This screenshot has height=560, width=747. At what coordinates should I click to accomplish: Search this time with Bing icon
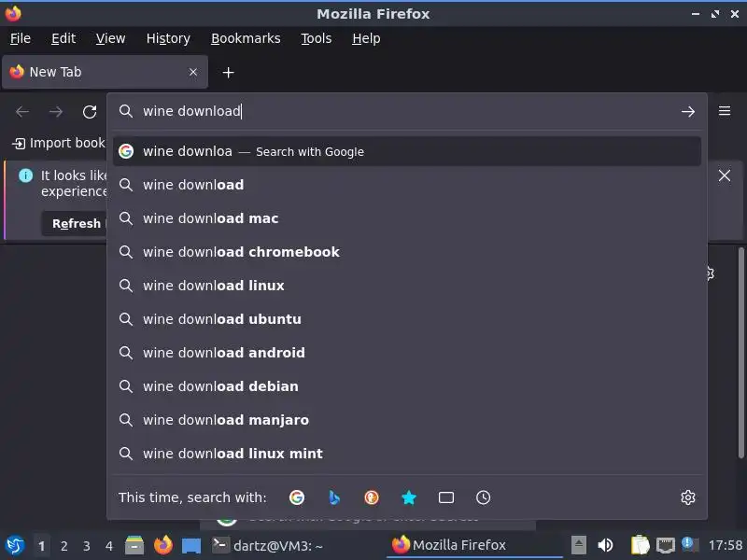334,497
